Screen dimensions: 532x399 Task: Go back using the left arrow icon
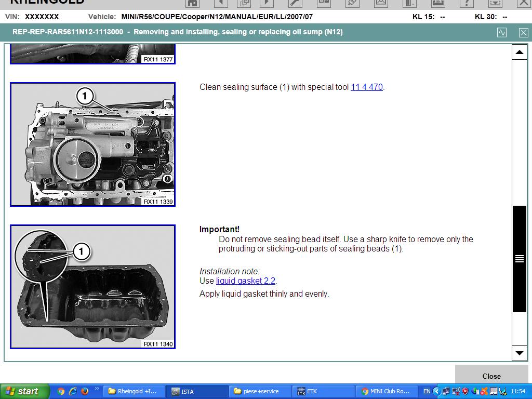pos(220,3)
